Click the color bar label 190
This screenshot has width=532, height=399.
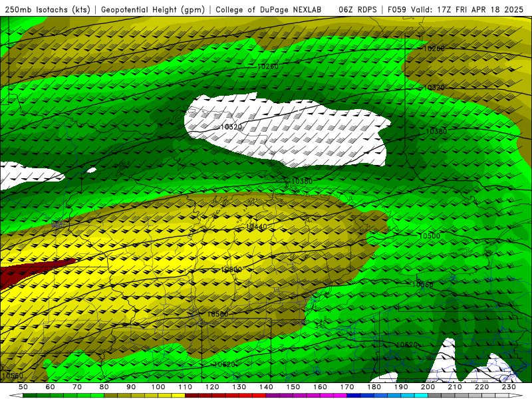(401, 387)
